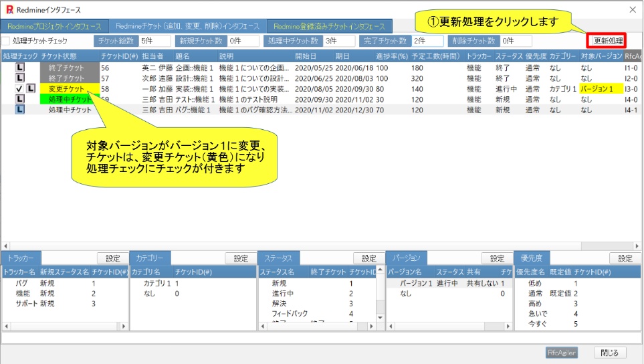
Task: Click the ステータス column header in ticket list
Action: (x=508, y=56)
